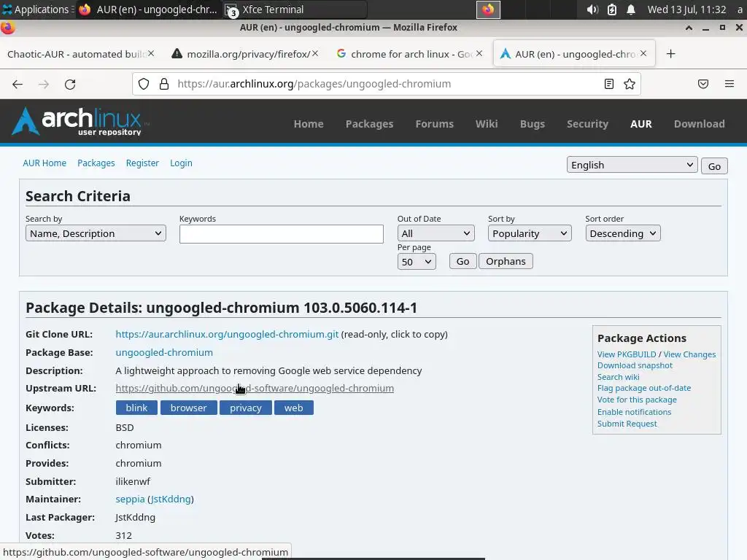This screenshot has height=560, width=747.
Task: Toggle reader view icon in address bar
Action: pyautogui.click(x=609, y=85)
